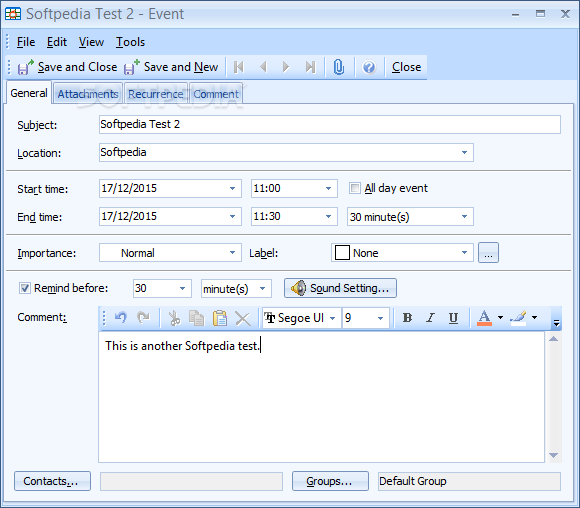The image size is (580, 508).
Task: Click the Groups button
Action: [330, 481]
